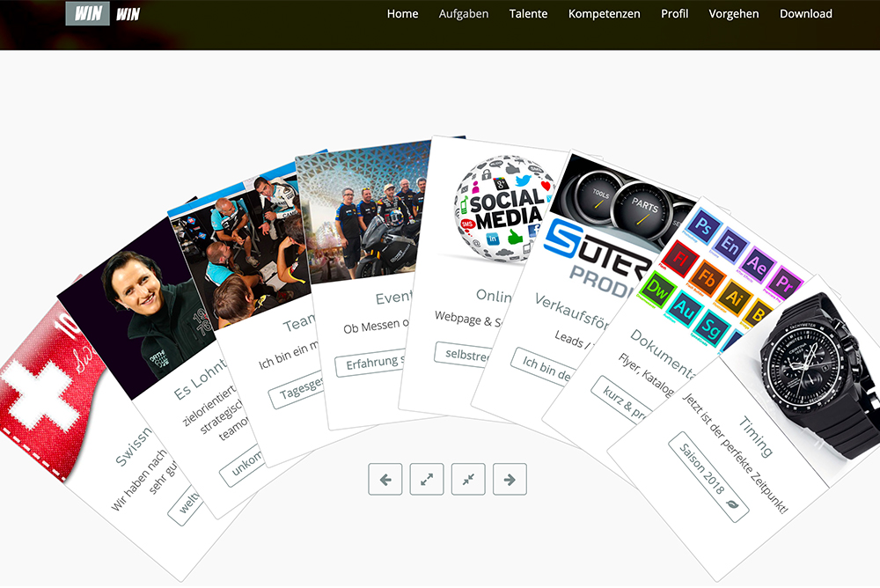Open the Vorgehen menu link
Viewport: 880px width, 588px height.
tap(733, 13)
